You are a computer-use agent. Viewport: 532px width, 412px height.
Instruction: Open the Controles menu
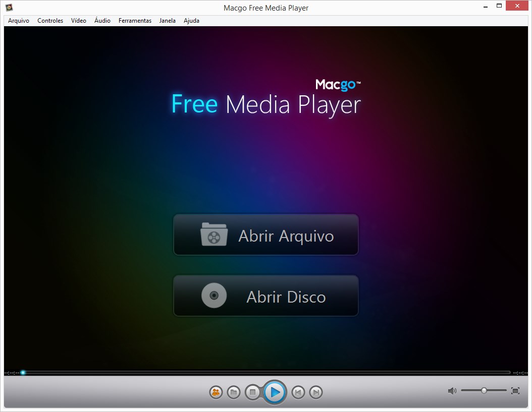click(x=50, y=20)
